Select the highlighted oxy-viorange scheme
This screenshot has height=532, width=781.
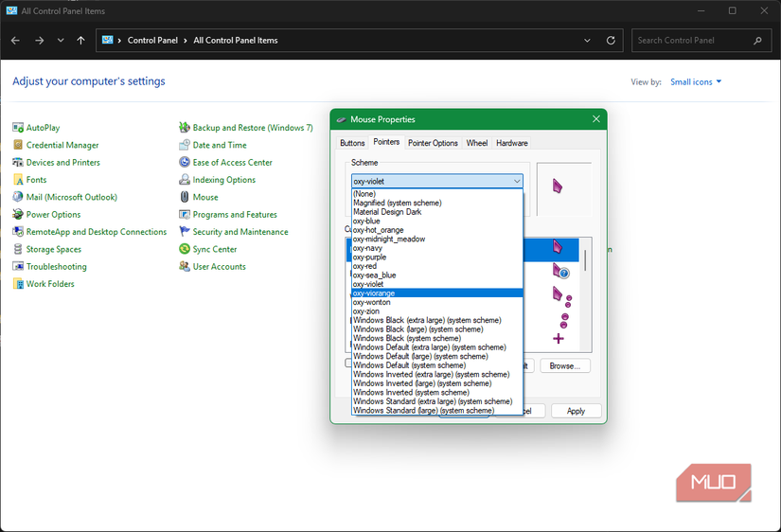pos(436,293)
